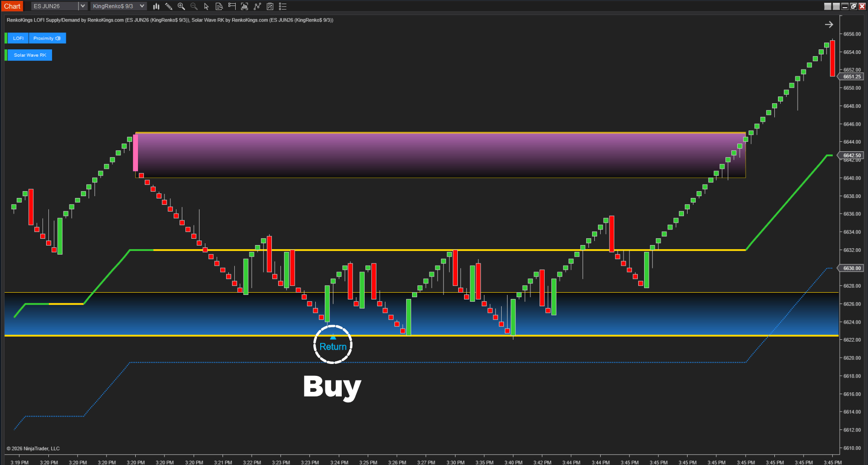Open the Data Box icon

tap(219, 6)
